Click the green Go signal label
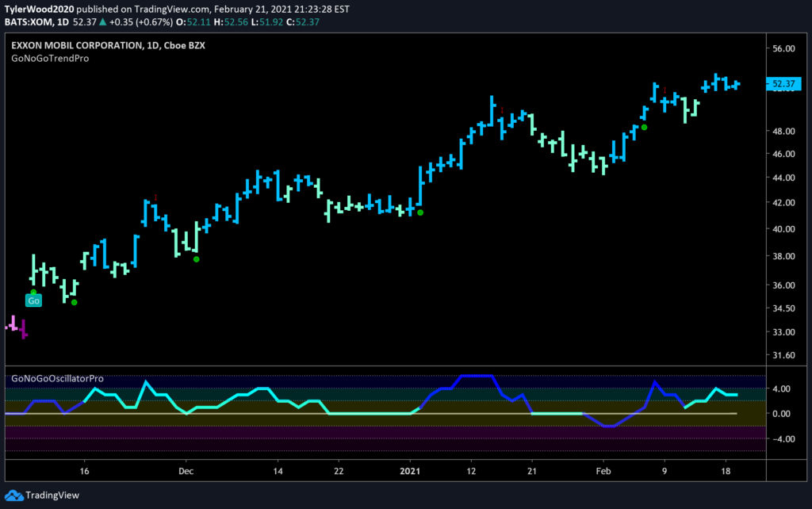 [x=33, y=300]
